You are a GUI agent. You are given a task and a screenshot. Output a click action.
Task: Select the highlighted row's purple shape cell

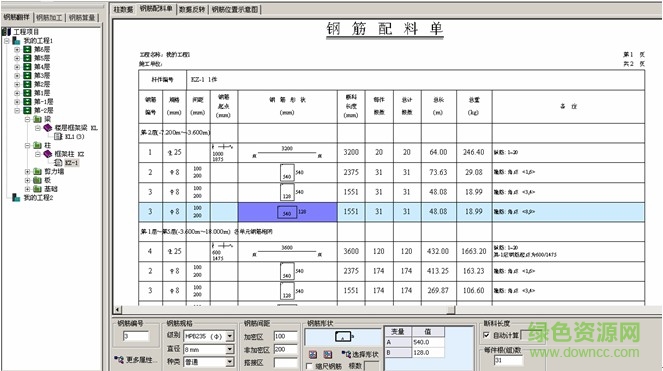(288, 212)
